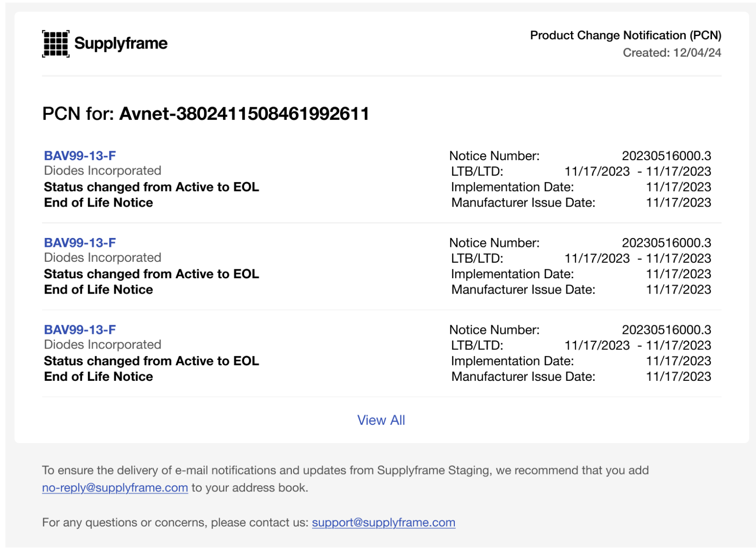756x548 pixels.
Task: Click the support@supplyframe.com contact link
Action: coord(383,522)
